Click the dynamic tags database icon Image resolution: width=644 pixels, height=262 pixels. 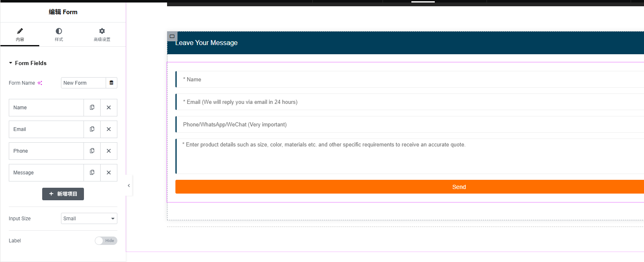point(112,83)
